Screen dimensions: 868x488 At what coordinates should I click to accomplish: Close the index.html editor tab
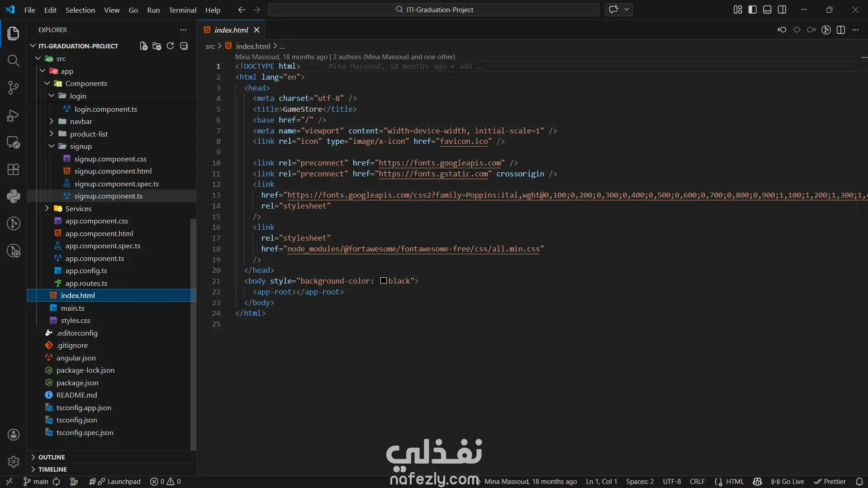[256, 30]
